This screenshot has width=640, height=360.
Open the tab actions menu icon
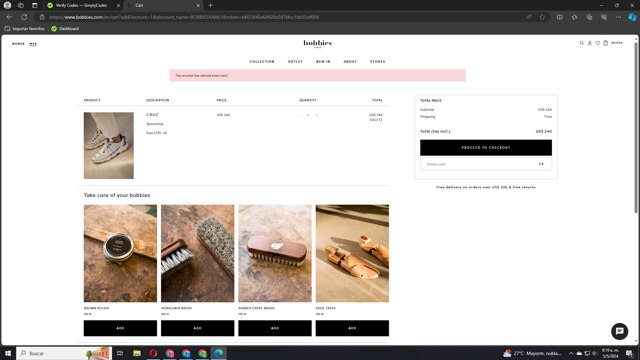click(x=35, y=5)
